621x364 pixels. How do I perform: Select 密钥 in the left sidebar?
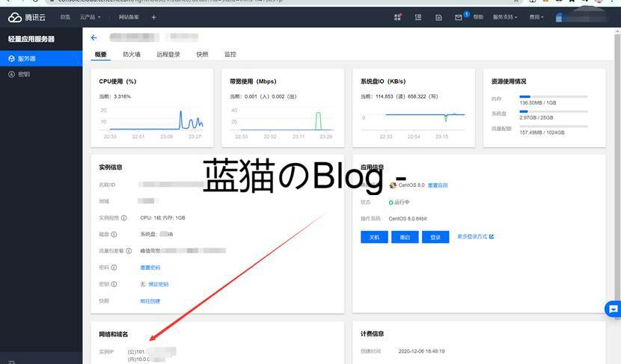[x=24, y=74]
